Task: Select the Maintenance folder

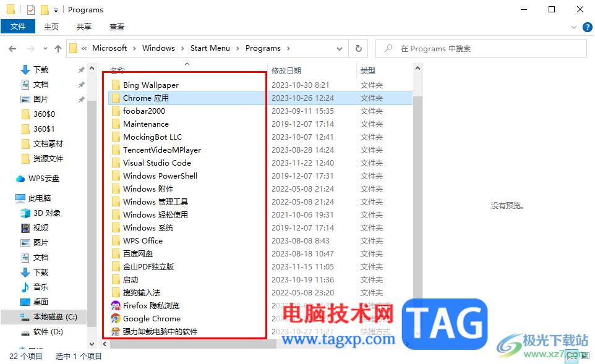Action: pos(146,124)
